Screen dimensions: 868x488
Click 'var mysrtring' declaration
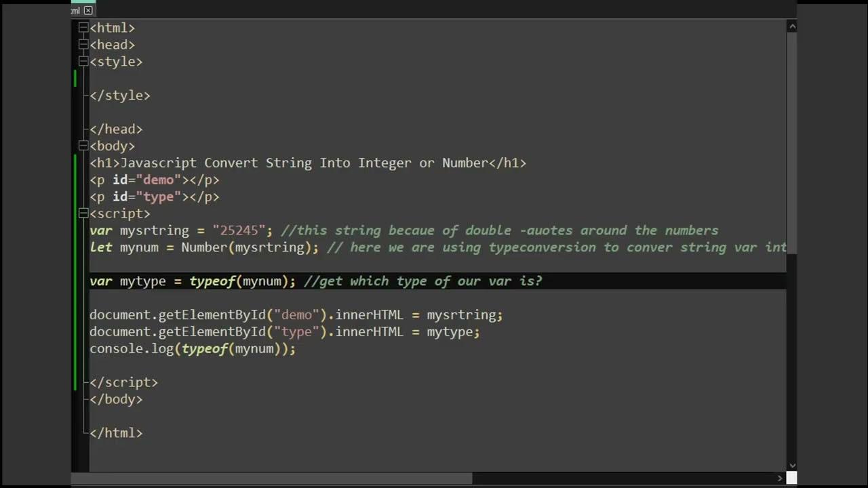coord(139,230)
